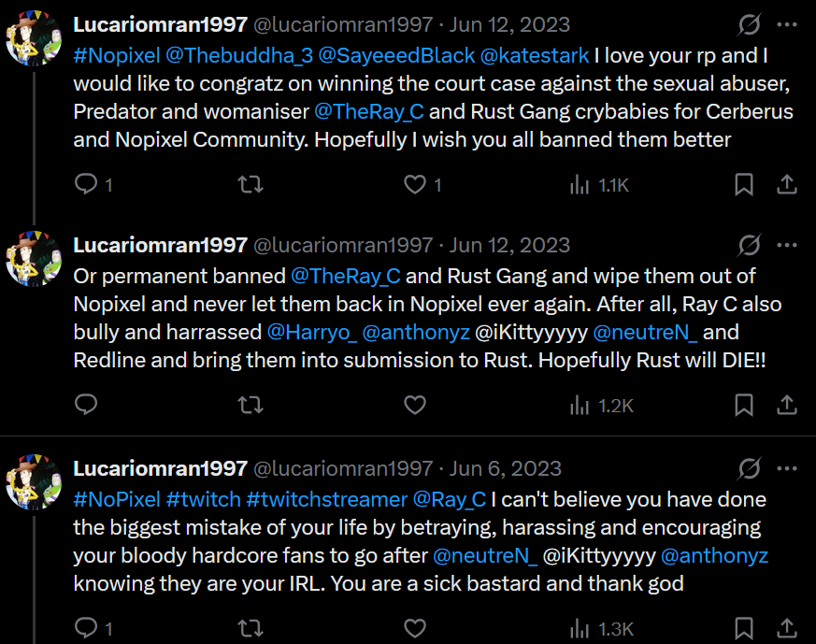The height and width of the screenshot is (644, 816).
Task: Open profile avatar of the second tweet
Action: pyautogui.click(x=35, y=255)
